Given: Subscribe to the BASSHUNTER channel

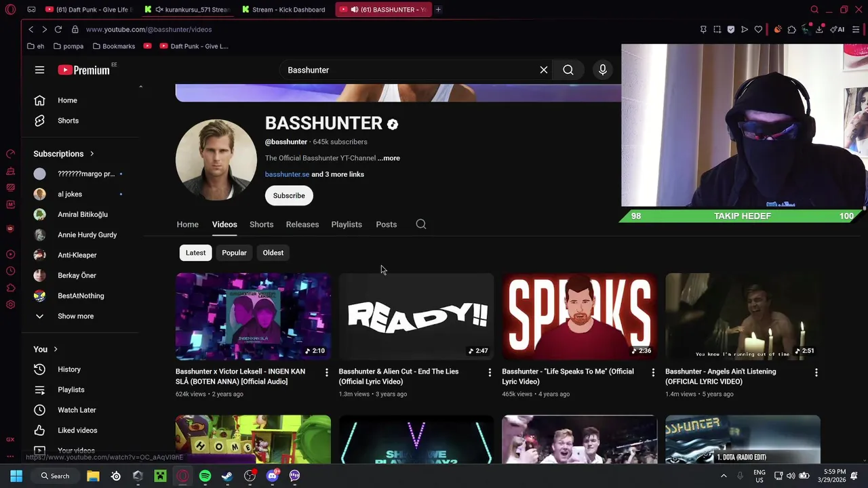Looking at the screenshot, I should 289,195.
